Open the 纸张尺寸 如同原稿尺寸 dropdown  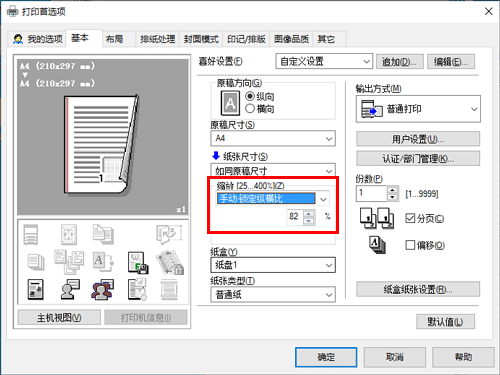click(273, 170)
